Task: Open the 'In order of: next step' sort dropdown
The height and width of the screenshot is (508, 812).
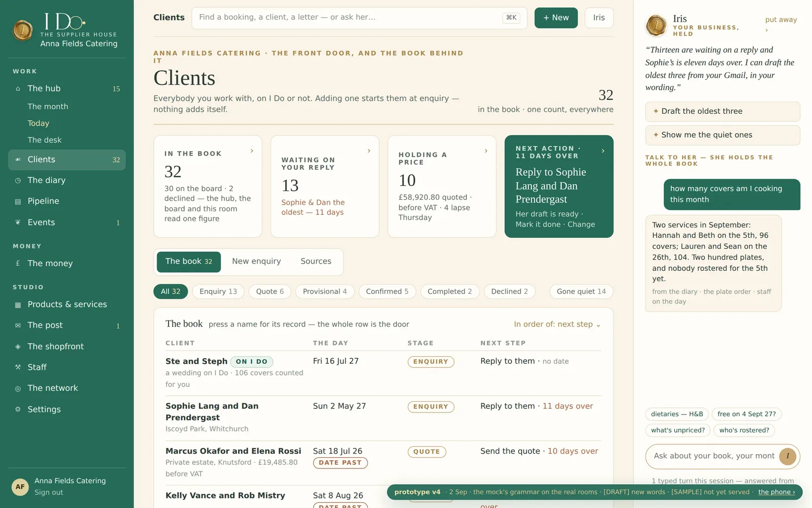Action: pyautogui.click(x=557, y=324)
